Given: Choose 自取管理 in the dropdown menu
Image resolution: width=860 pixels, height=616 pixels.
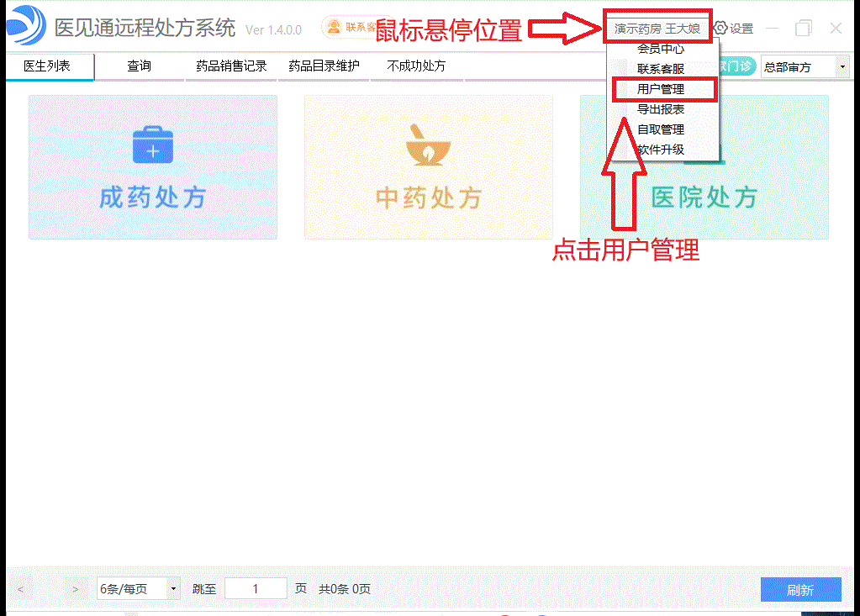Looking at the screenshot, I should click(661, 129).
